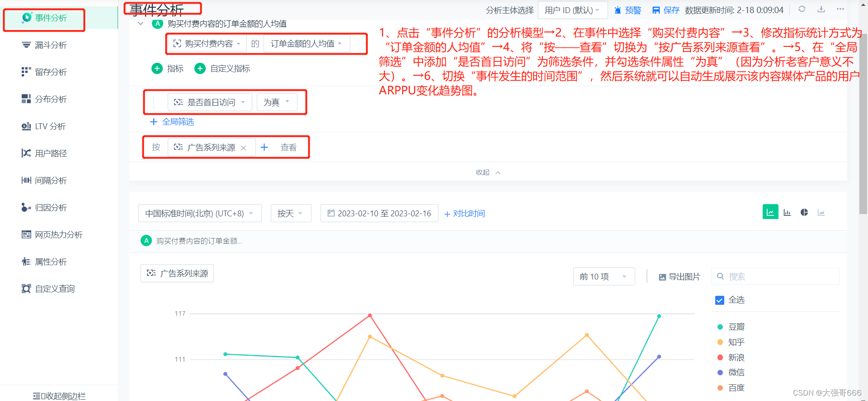The width and height of the screenshot is (868, 401).
Task: Toggle the 豆瓣 legend series
Action: (x=731, y=327)
